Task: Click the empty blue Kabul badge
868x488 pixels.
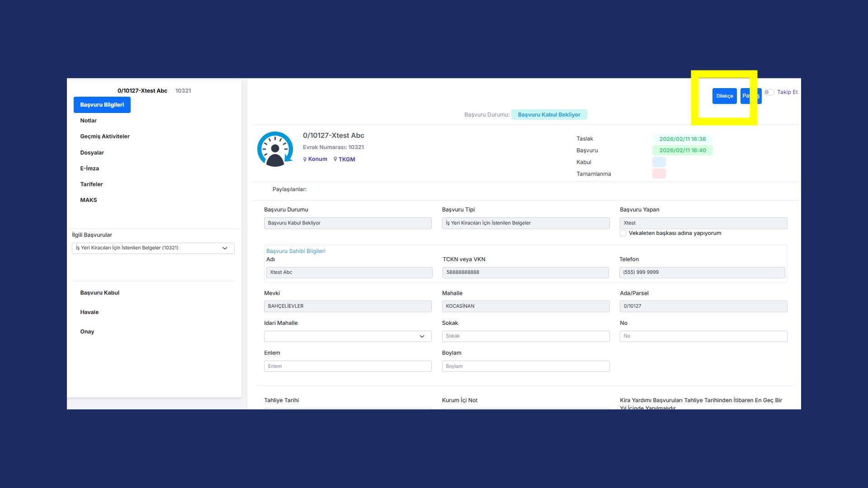Action: pos(659,162)
